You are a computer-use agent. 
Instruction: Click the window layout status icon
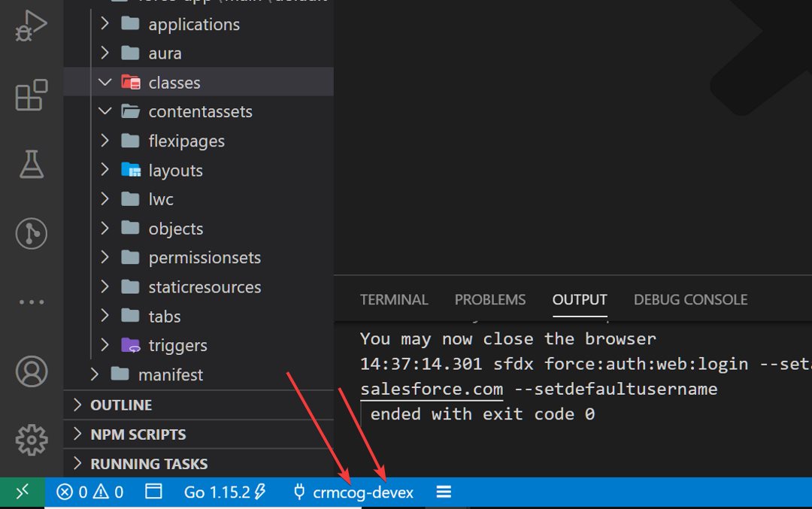153,492
